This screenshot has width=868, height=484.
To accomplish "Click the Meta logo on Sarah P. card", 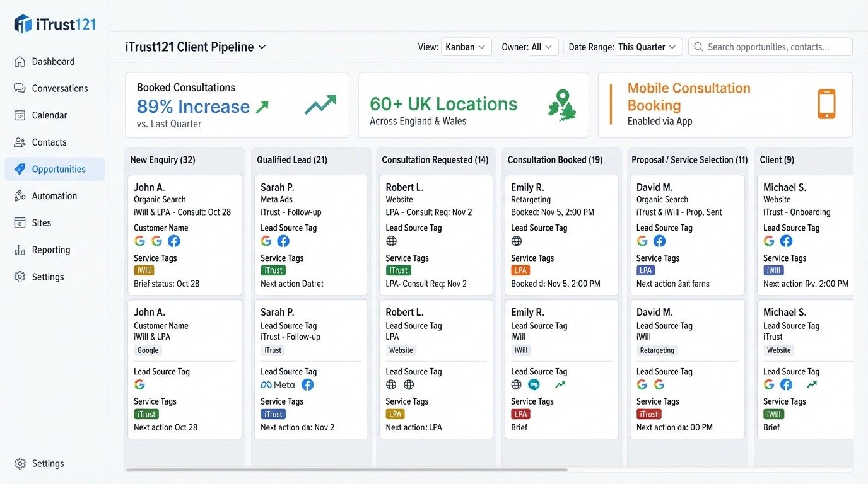I will tap(278, 384).
